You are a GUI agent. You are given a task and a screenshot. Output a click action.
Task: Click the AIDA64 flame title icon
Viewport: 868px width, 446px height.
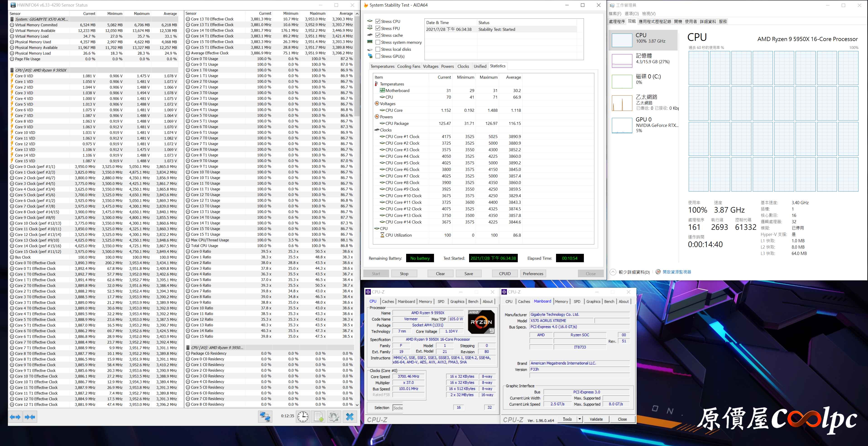pos(366,5)
